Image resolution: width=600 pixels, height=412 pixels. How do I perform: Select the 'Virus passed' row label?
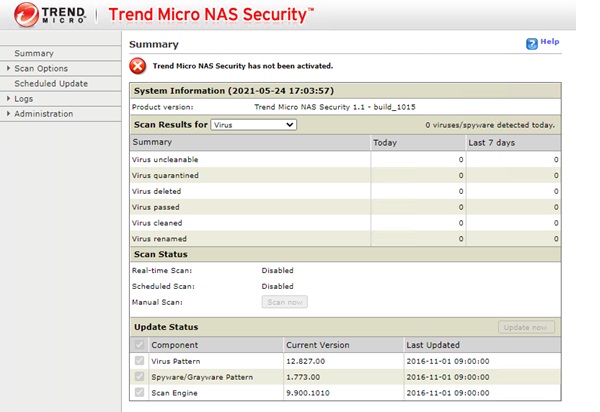click(156, 207)
